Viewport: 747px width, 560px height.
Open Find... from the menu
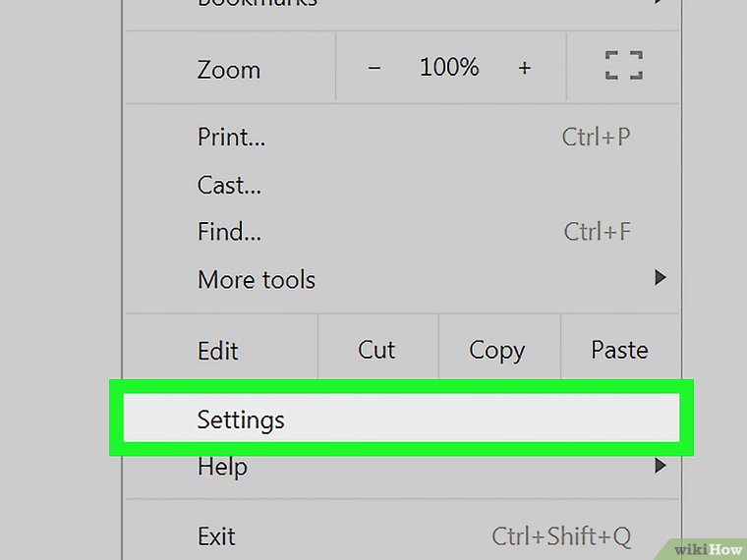tap(229, 232)
